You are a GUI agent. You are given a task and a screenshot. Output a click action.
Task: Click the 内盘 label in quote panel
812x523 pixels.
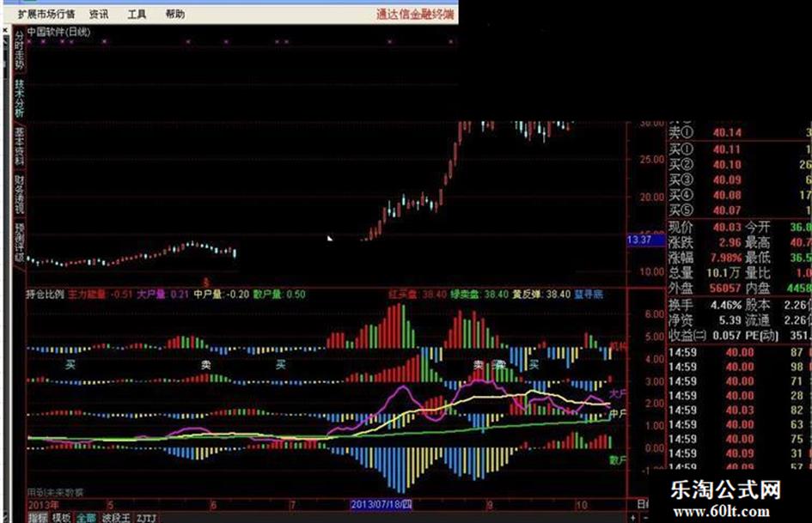click(758, 288)
